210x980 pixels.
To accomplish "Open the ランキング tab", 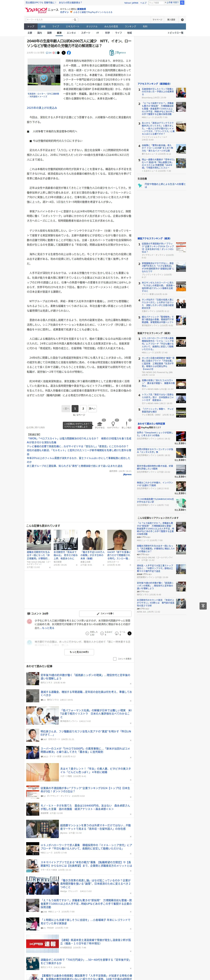I will (x=130, y=27).
